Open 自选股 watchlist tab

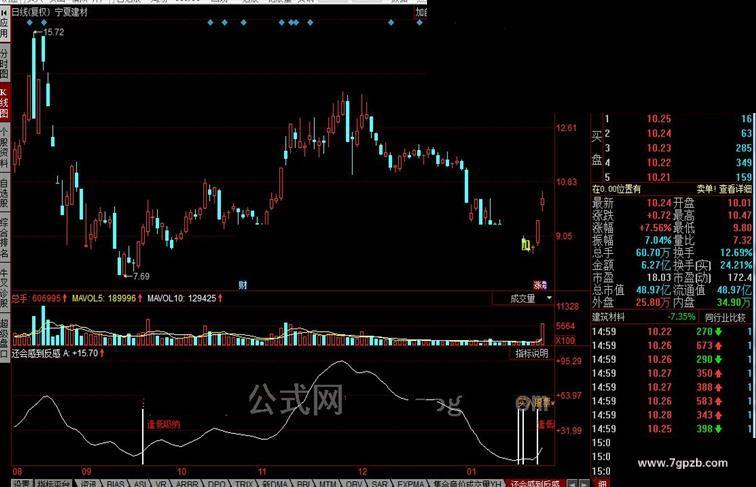[x=4, y=194]
